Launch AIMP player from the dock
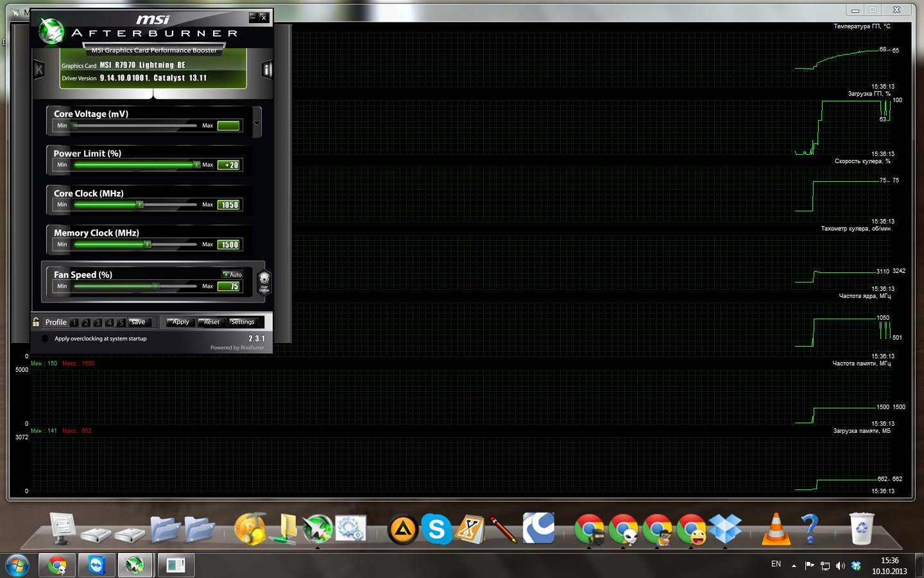This screenshot has width=924, height=578. (403, 530)
